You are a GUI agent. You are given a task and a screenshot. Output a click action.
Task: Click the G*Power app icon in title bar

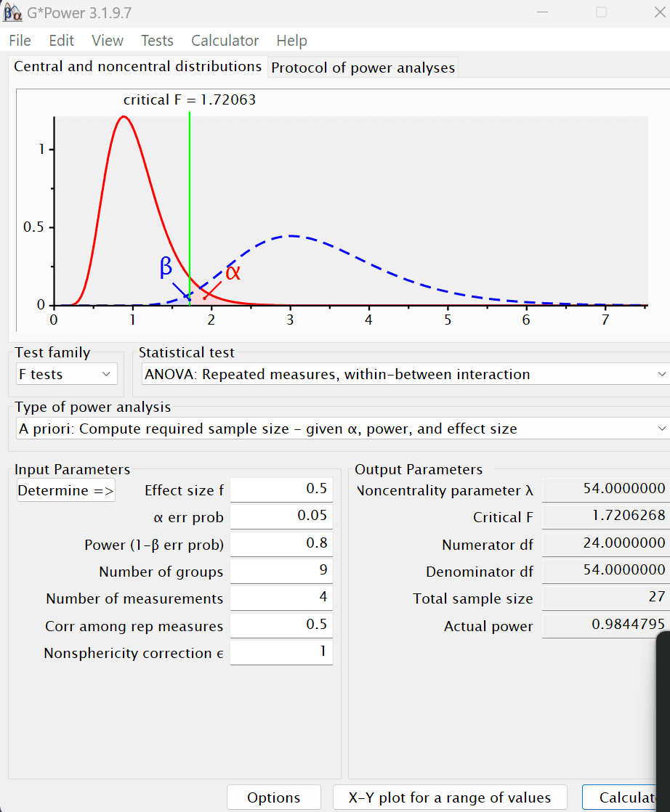tap(12, 12)
